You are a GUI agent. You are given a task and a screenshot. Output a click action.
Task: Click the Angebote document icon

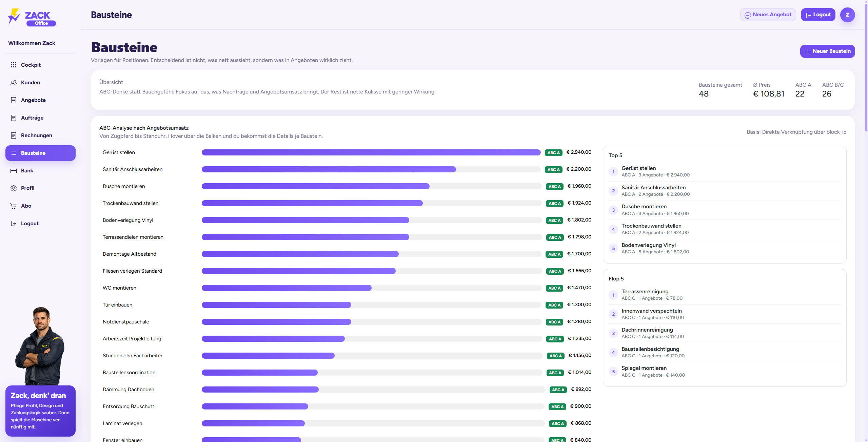coord(14,100)
